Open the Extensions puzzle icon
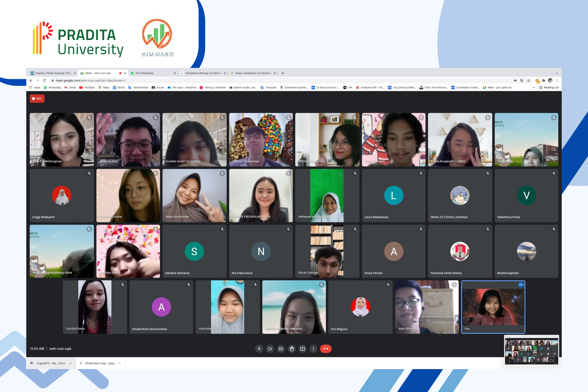The height and width of the screenshot is (392, 588). 544,80
